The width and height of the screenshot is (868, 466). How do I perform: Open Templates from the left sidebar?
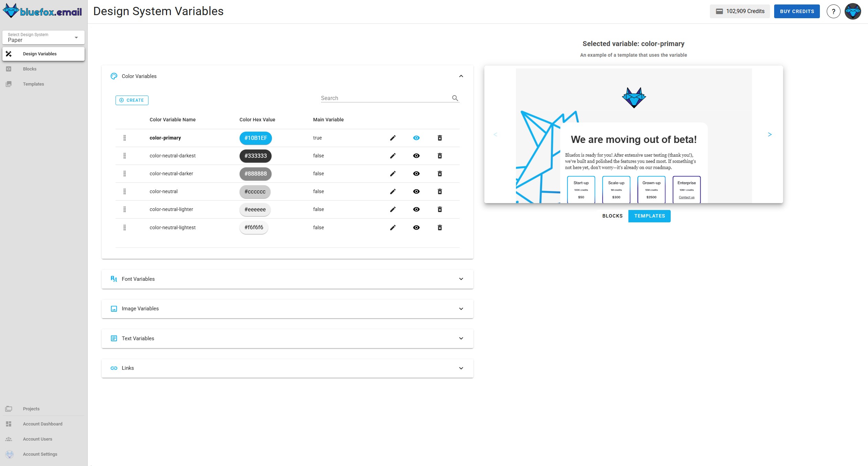tap(33, 84)
